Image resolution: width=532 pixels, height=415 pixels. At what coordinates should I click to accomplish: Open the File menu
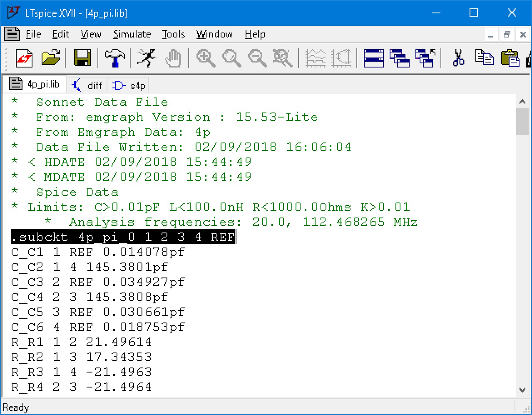point(33,34)
